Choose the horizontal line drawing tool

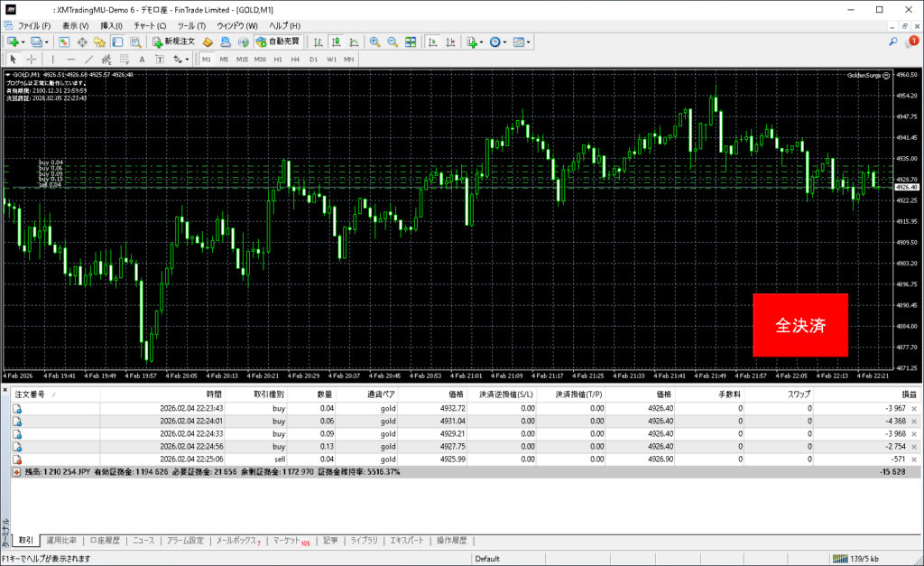[72, 60]
